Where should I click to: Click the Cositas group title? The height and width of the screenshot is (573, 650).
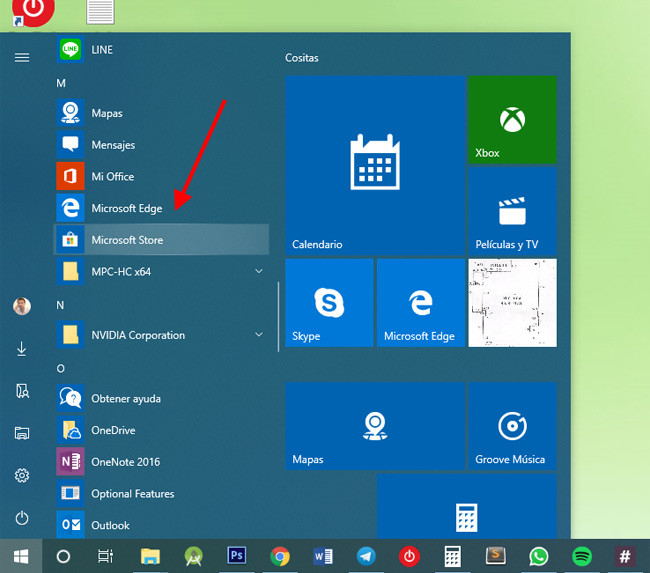302,58
